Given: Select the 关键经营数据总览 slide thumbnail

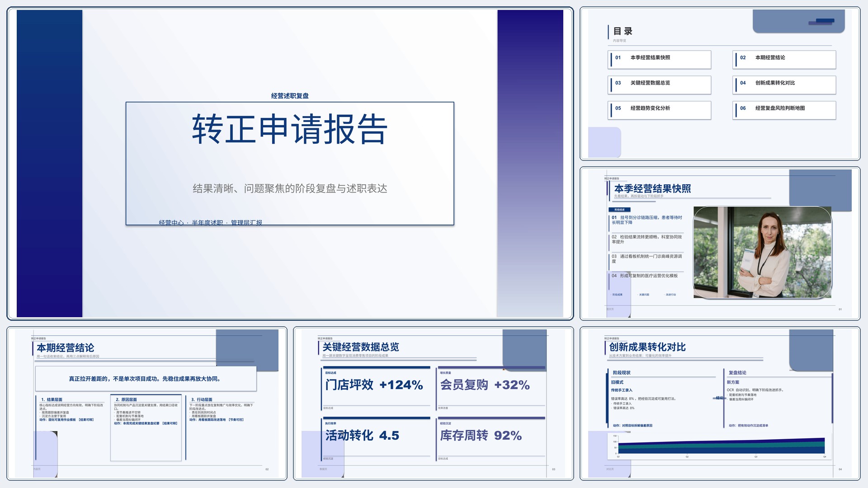Looking at the screenshot, I should (x=433, y=403).
